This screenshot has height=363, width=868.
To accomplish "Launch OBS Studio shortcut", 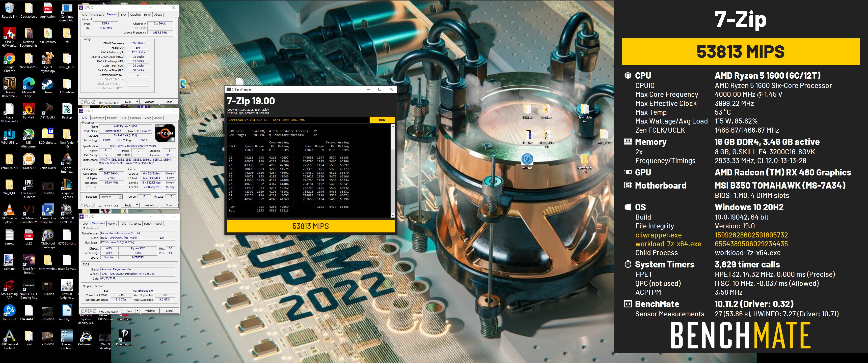I will pyautogui.click(x=105, y=319).
